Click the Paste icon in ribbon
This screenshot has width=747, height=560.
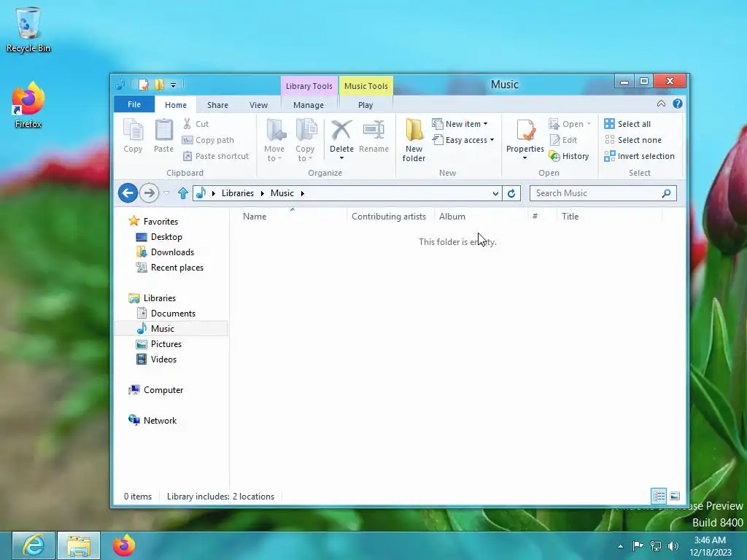(x=163, y=130)
